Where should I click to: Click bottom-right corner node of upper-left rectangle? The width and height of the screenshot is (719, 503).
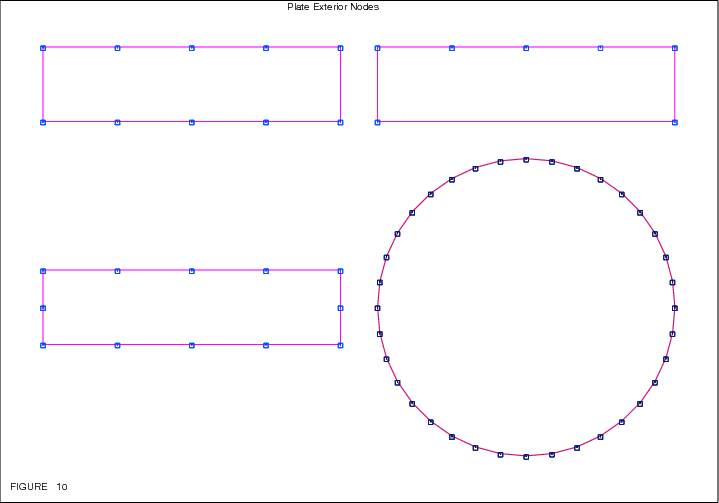point(340,122)
